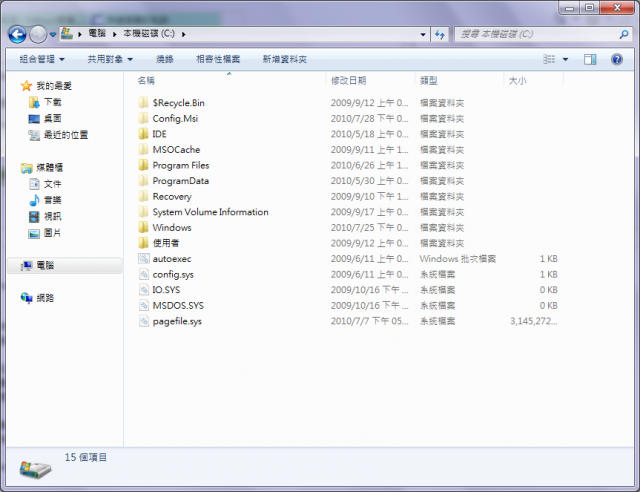This screenshot has height=492, width=640.
Task: Click 相容性檔案 in the toolbar
Action: click(218, 59)
